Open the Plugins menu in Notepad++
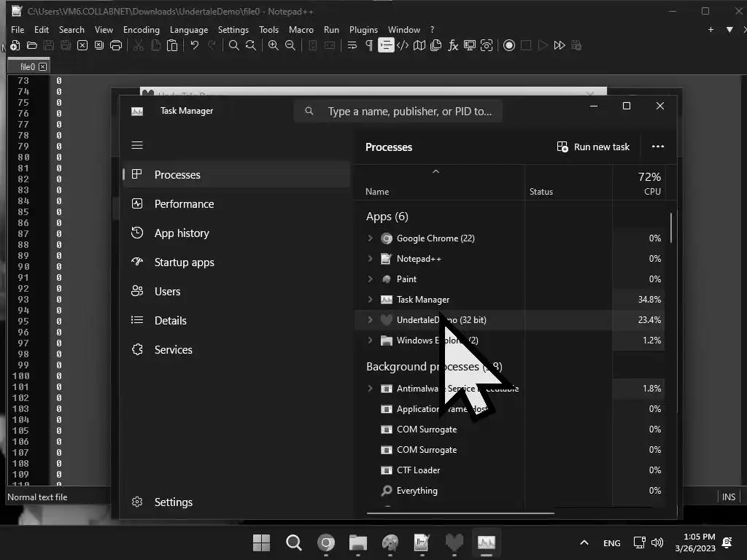The width and height of the screenshot is (747, 560). coord(363,29)
